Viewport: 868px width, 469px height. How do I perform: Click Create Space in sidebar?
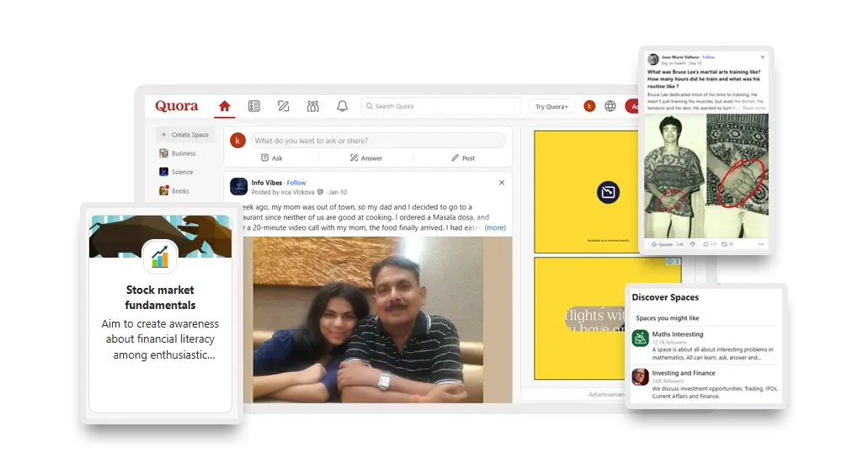[x=185, y=135]
